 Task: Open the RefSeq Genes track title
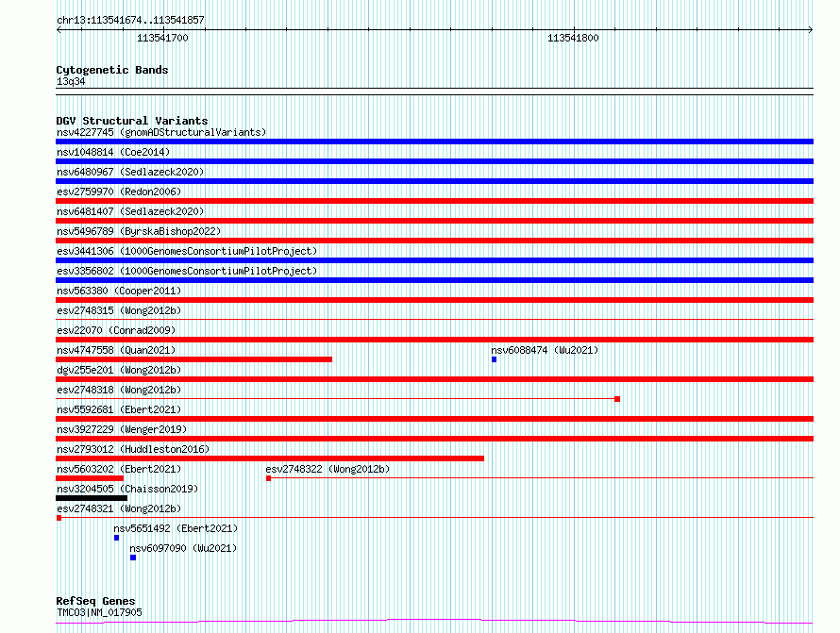click(x=95, y=601)
